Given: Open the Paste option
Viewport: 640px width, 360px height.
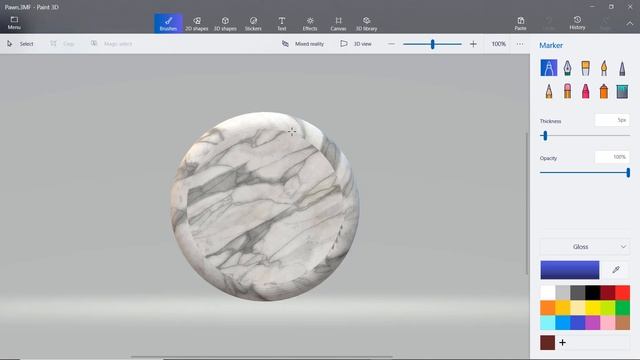Looking at the screenshot, I should [520, 23].
